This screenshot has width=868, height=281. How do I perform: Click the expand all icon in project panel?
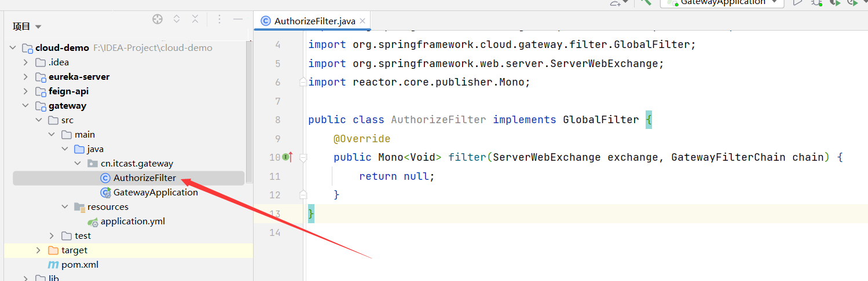[177, 20]
